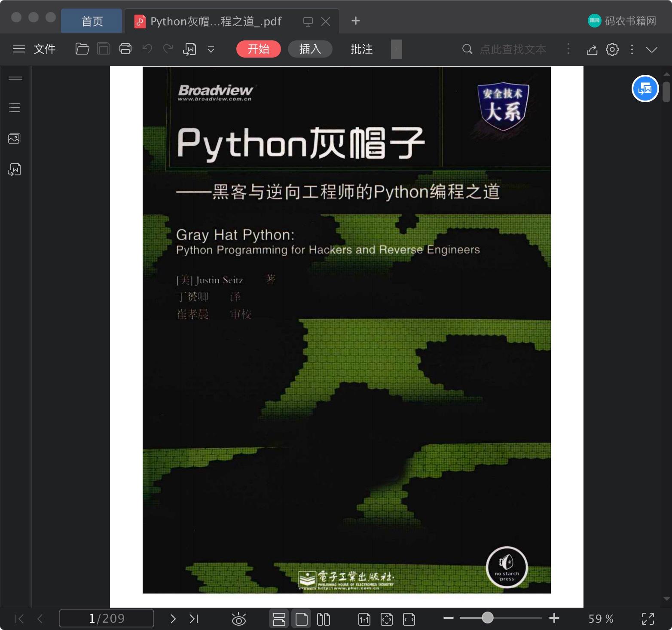Click the open folder icon

[x=82, y=49]
